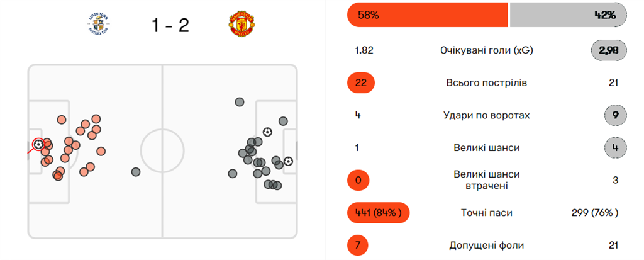Select Luton's red-circled goal marker
Screen dimensions: 644x260
click(x=38, y=144)
